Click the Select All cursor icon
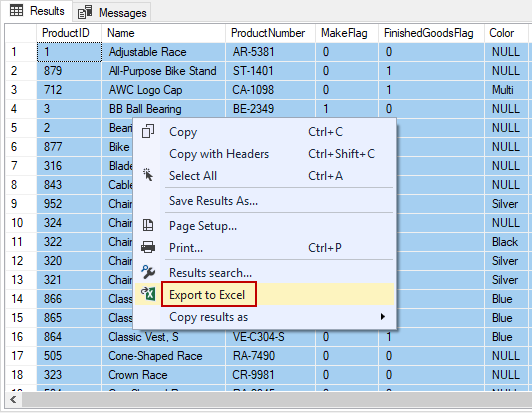The image size is (532, 413). tap(148, 175)
